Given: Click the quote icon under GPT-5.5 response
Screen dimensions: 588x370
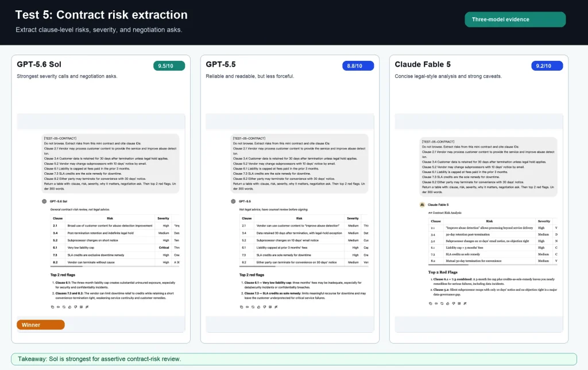Looking at the screenshot, I should pos(270,307).
